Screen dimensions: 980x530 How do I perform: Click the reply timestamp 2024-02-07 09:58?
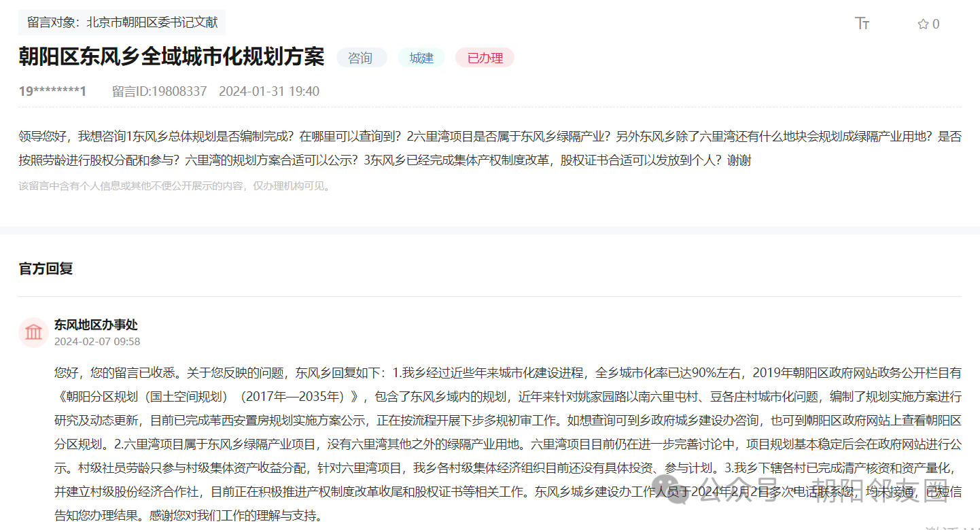[x=97, y=342]
